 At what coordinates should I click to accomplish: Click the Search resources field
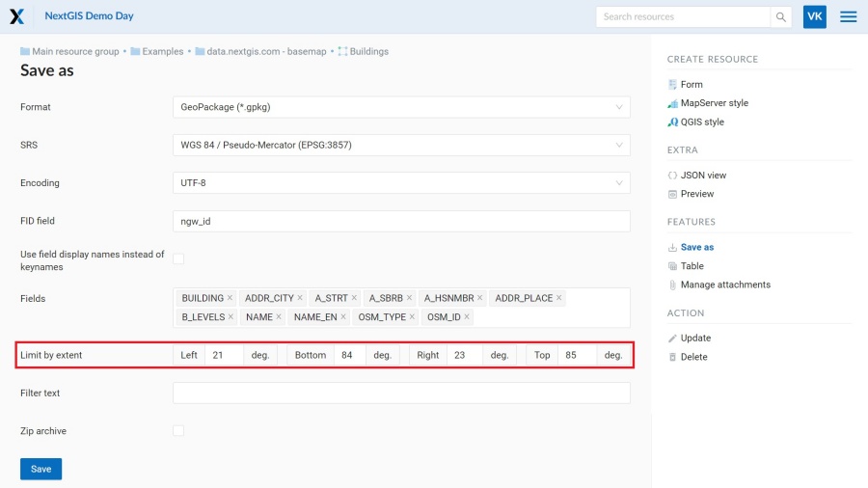pos(683,17)
